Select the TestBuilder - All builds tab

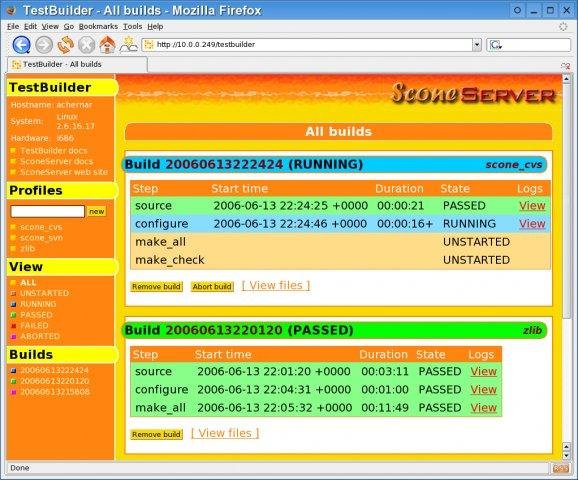77,65
